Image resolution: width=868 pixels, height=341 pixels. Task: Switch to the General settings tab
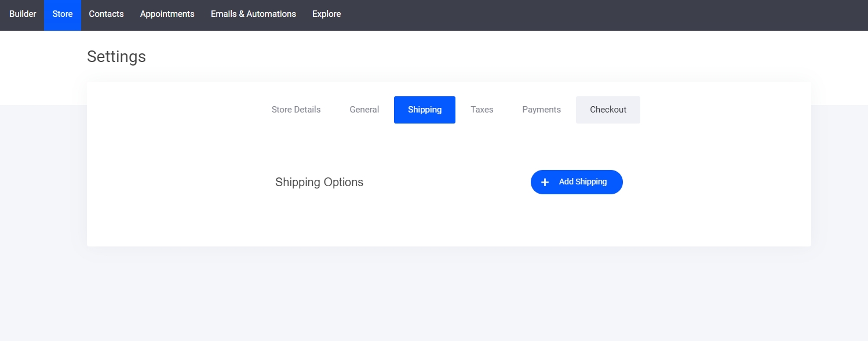click(364, 110)
